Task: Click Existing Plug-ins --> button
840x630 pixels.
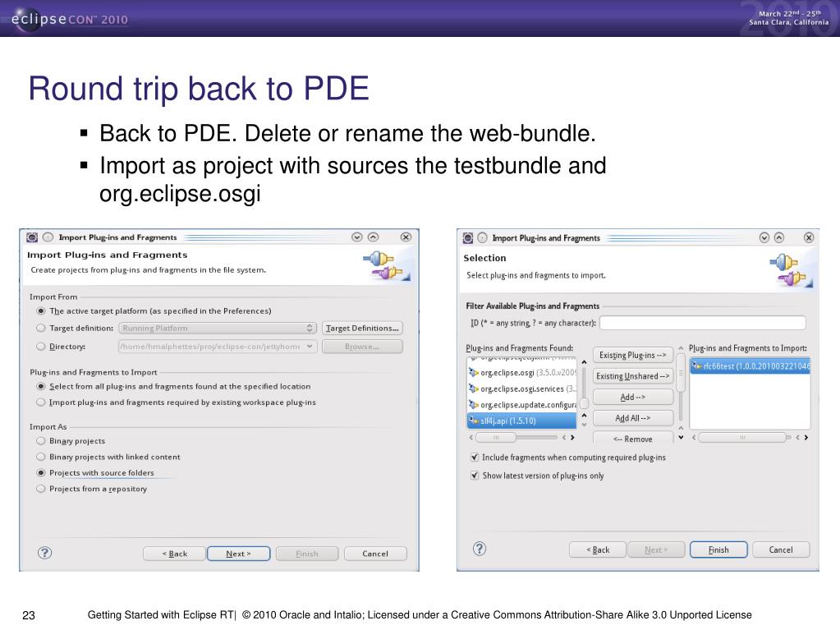Action: point(633,355)
